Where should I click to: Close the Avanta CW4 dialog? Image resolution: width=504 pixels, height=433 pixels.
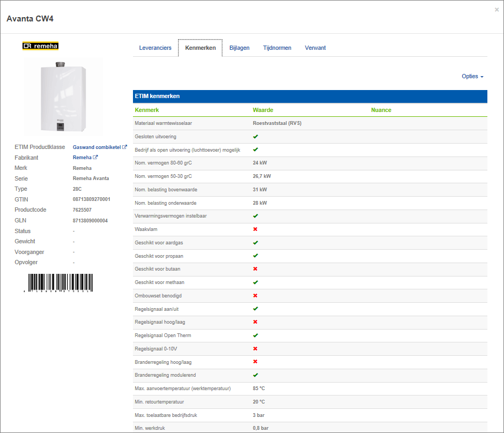pyautogui.click(x=496, y=10)
